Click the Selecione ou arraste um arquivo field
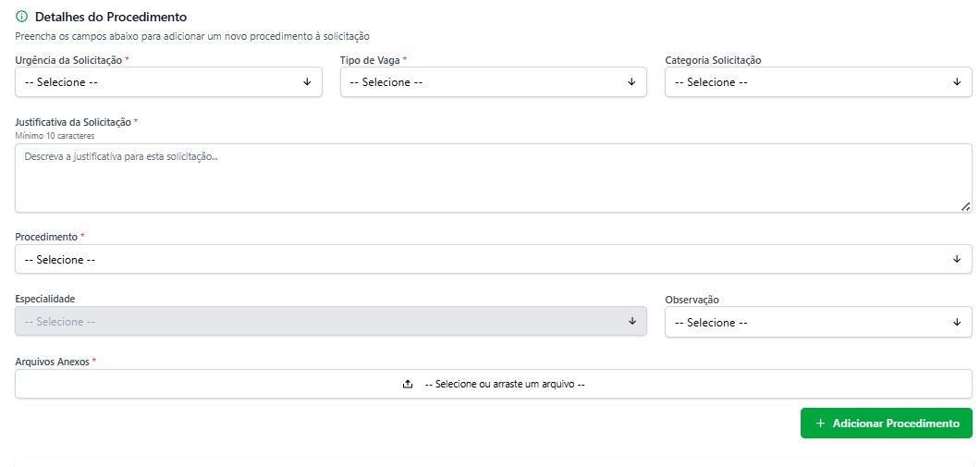The image size is (980, 467). click(x=493, y=384)
